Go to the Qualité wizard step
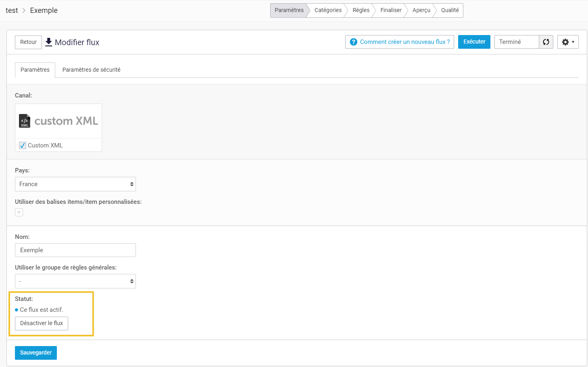 point(450,10)
